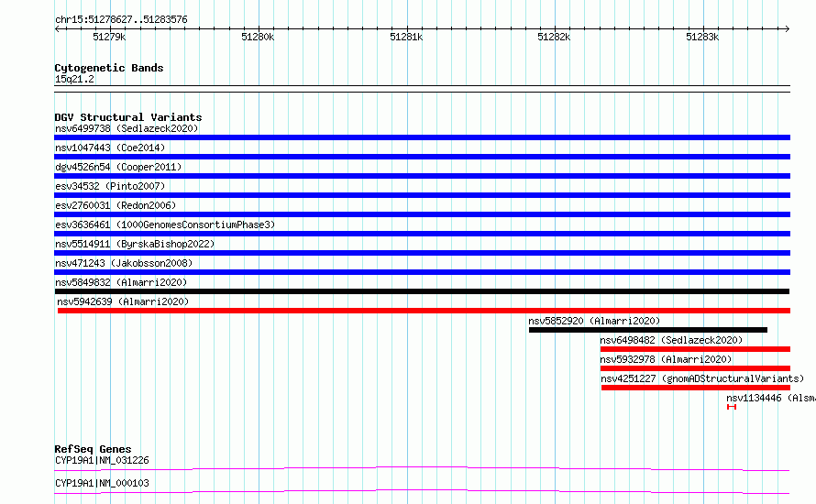Select the red bar under nsv5932978
The height and width of the screenshot is (504, 816).
tap(695, 368)
